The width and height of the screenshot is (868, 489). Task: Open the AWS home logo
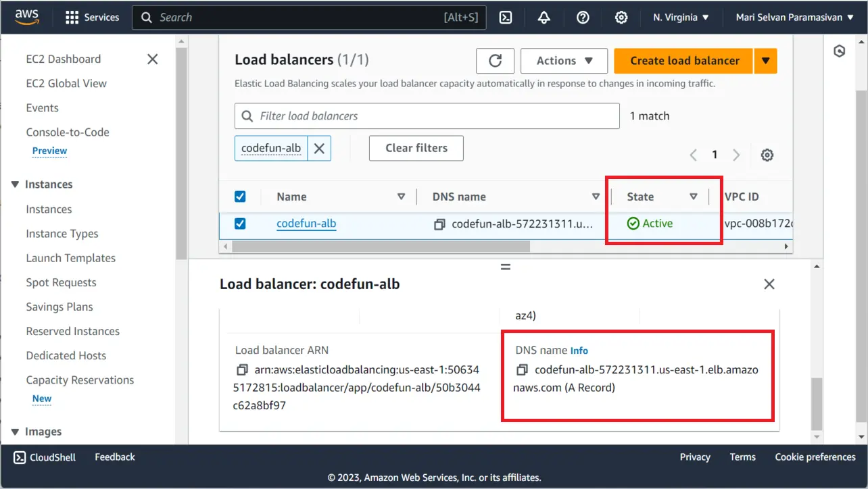click(27, 17)
